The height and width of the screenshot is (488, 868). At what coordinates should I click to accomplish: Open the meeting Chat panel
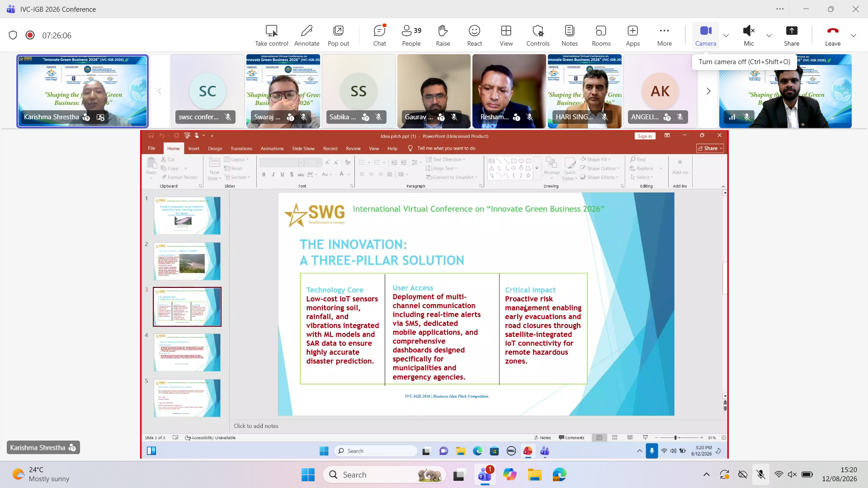click(x=379, y=36)
